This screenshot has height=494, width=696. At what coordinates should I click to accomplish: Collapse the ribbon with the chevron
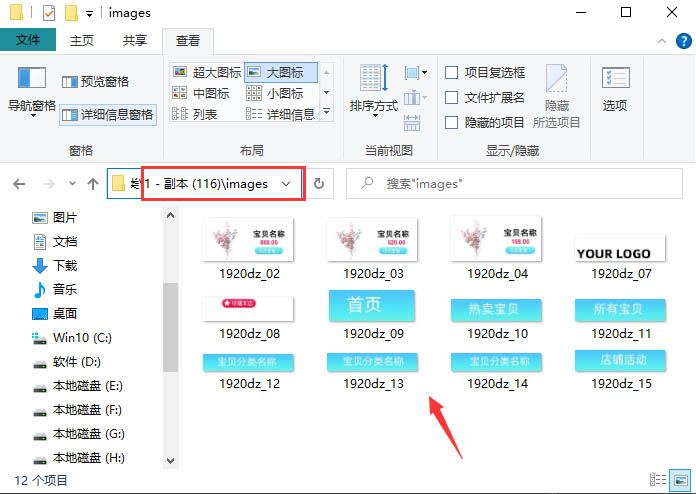coord(662,41)
